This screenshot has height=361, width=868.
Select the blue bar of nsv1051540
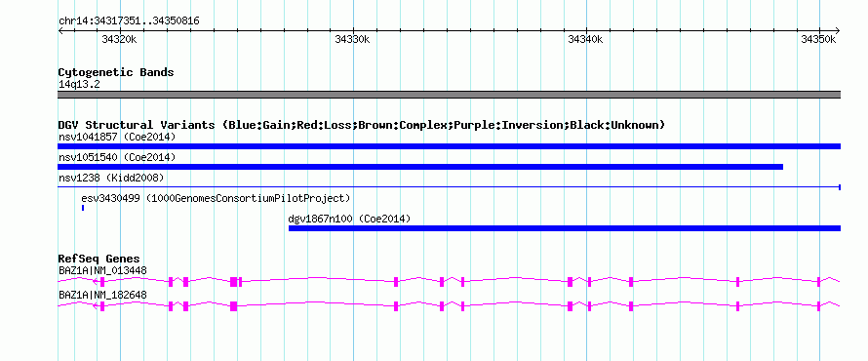coord(420,167)
